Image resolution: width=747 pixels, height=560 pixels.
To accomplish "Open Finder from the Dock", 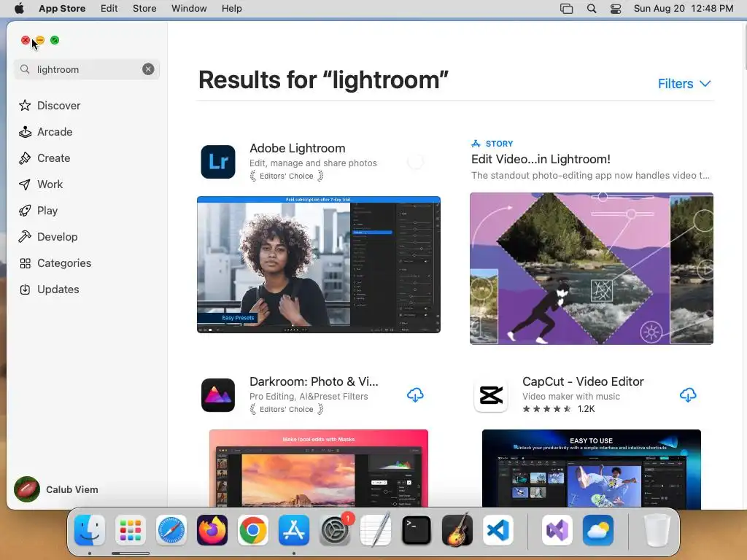I will [90, 530].
